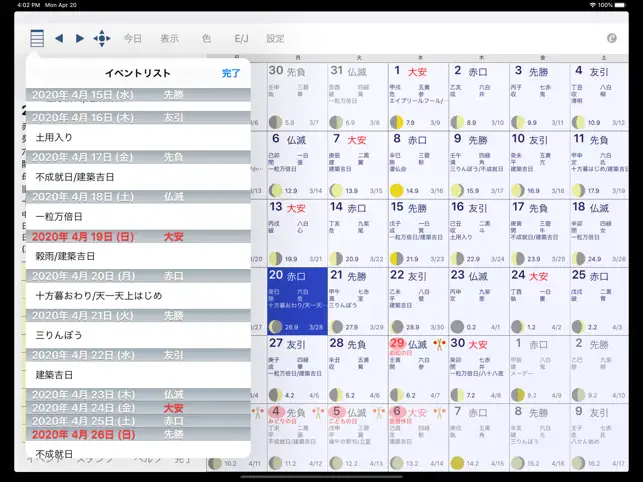
Task: Select 十方暮おわり/天一天上はじめ event
Action: (x=138, y=295)
